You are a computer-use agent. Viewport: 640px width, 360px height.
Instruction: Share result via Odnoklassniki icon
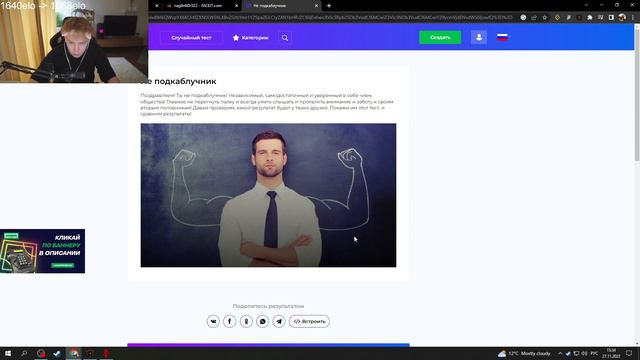246,321
